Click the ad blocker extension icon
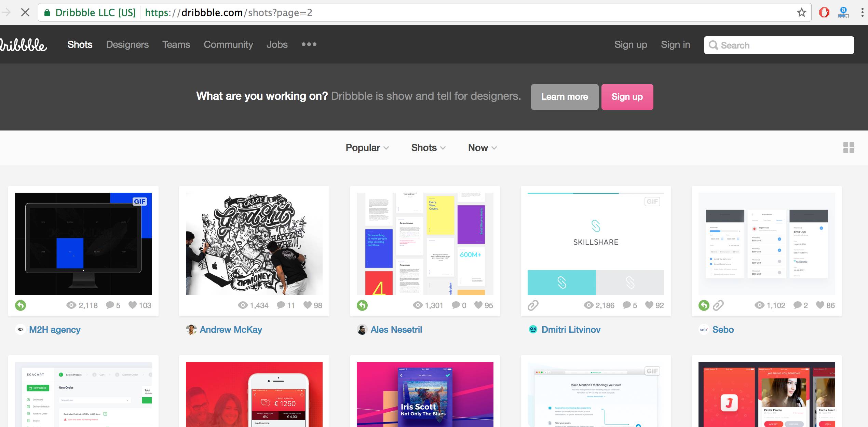 point(824,13)
